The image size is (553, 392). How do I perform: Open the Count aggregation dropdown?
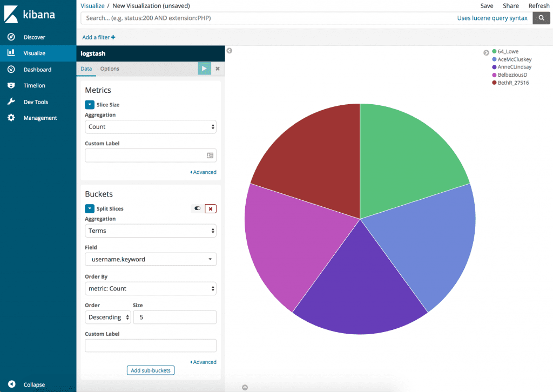(150, 126)
